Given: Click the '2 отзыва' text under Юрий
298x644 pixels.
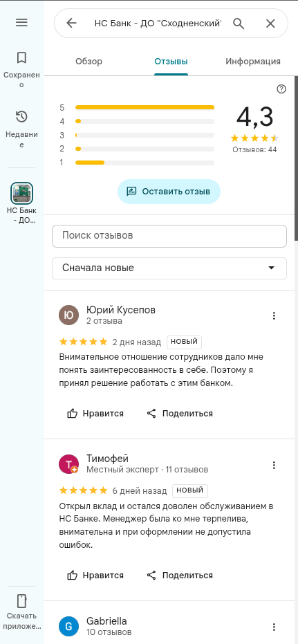Looking at the screenshot, I should click(x=104, y=321).
